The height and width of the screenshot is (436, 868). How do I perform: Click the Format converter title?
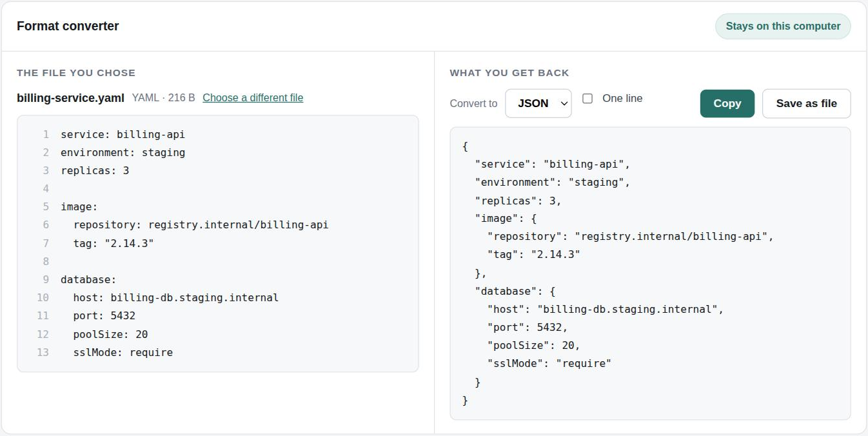[68, 26]
